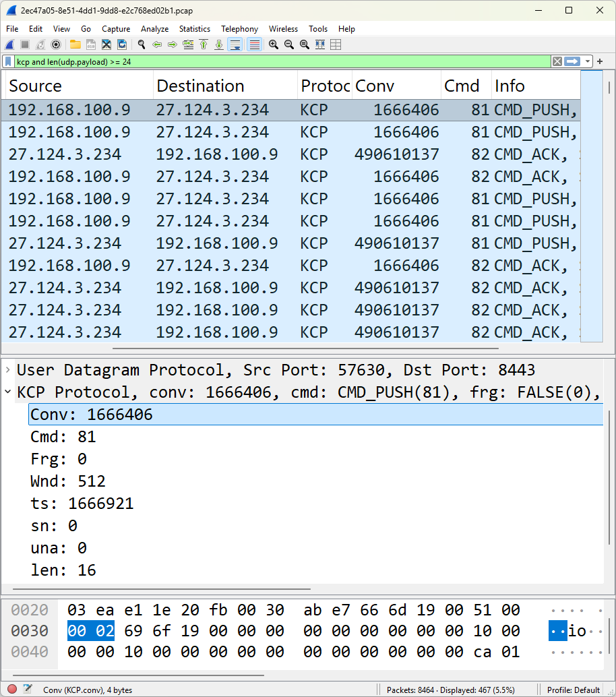Zoom in the main window text
The width and height of the screenshot is (616, 697).
point(274,44)
